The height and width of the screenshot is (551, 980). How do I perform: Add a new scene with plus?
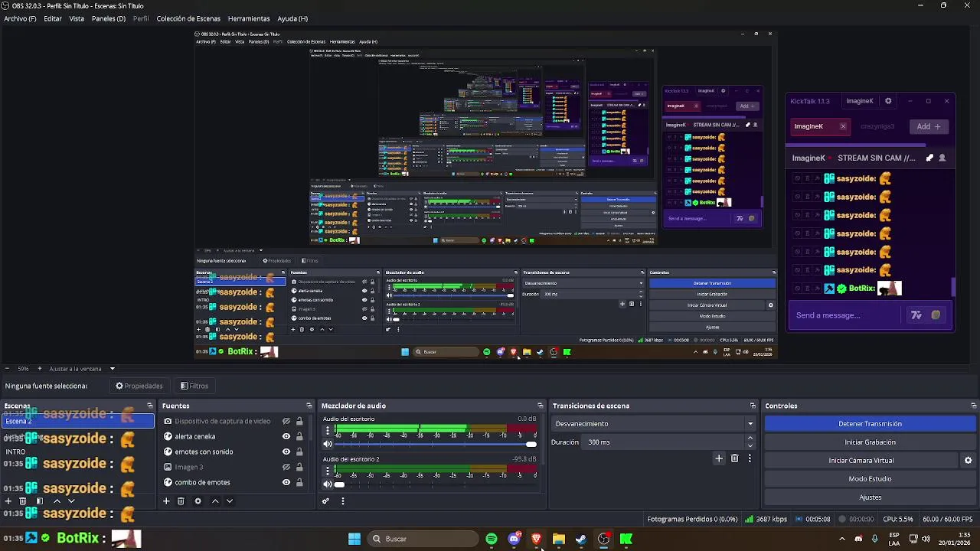tap(8, 501)
